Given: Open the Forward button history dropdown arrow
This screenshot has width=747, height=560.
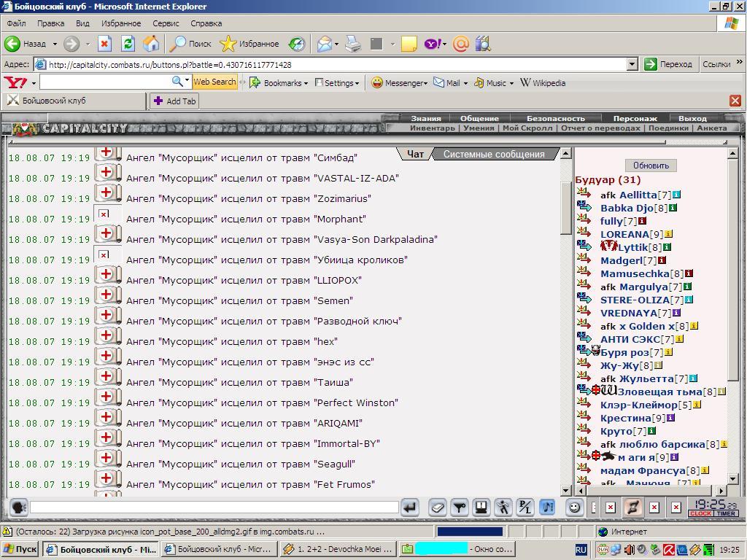Looking at the screenshot, I should point(88,44).
